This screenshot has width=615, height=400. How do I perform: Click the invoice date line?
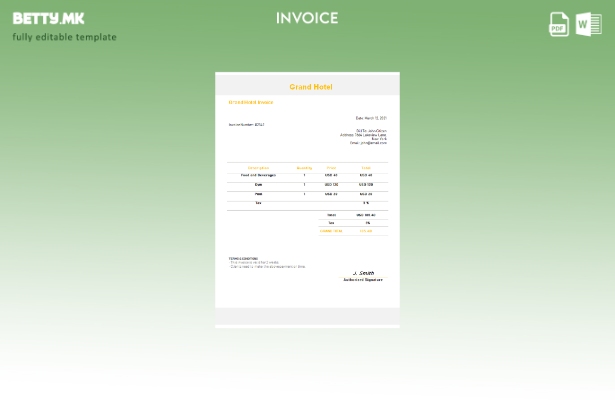(370, 117)
